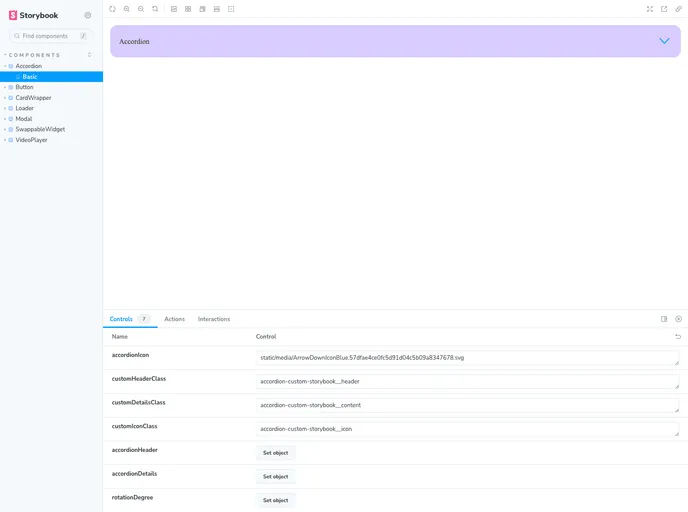Reset controls using the undo icon
Image resolution: width=688 pixels, height=512 pixels.
point(678,337)
